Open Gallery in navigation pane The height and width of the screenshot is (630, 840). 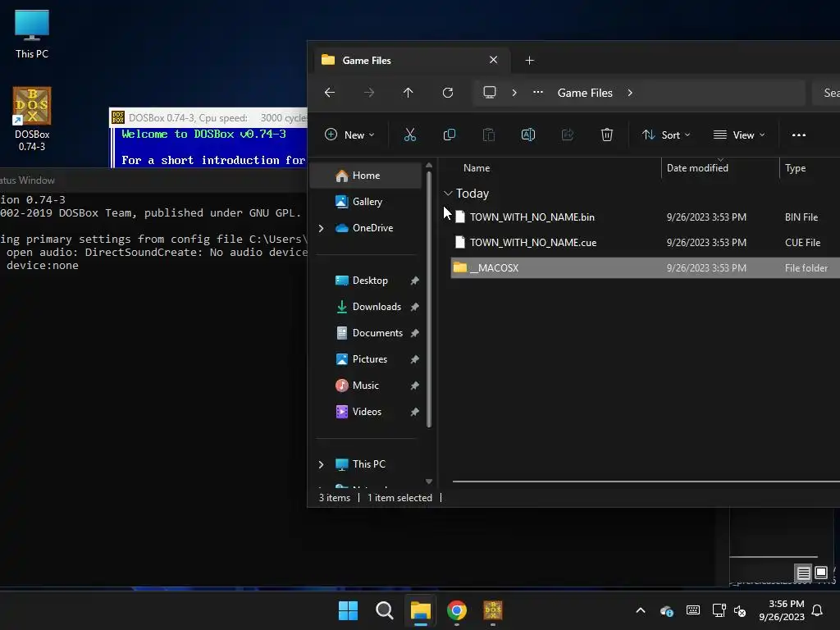click(366, 202)
